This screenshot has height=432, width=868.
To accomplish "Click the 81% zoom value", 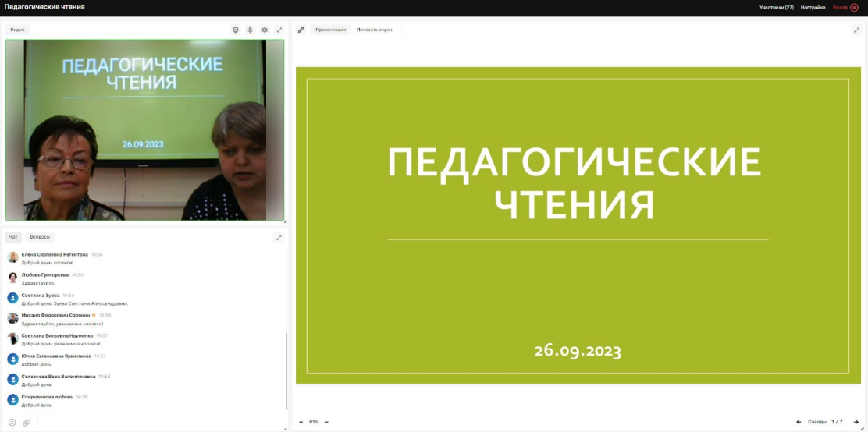I will 314,422.
